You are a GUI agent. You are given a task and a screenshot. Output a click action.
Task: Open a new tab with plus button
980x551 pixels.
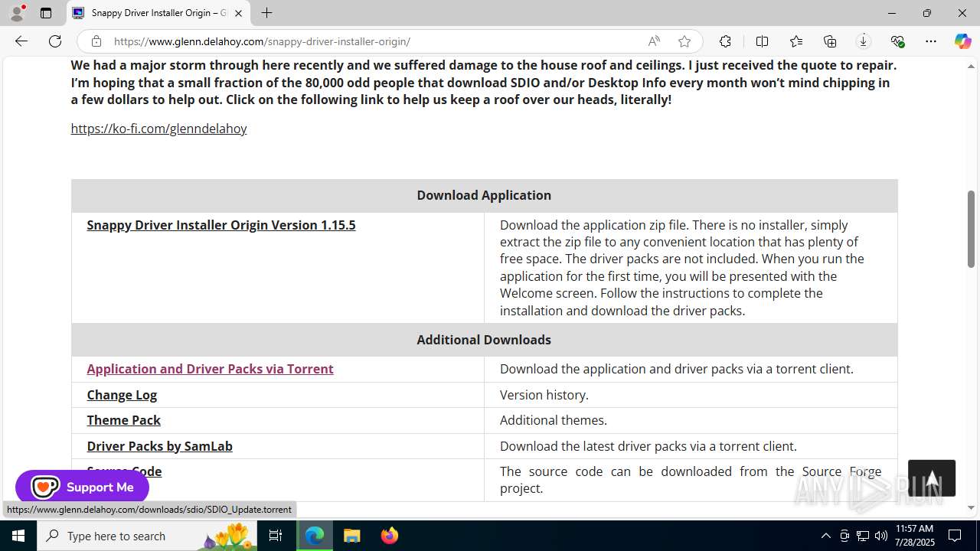tap(266, 13)
